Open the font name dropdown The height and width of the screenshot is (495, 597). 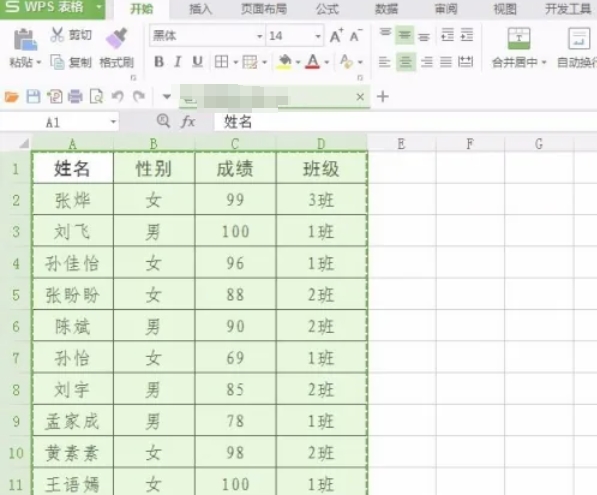pos(260,36)
